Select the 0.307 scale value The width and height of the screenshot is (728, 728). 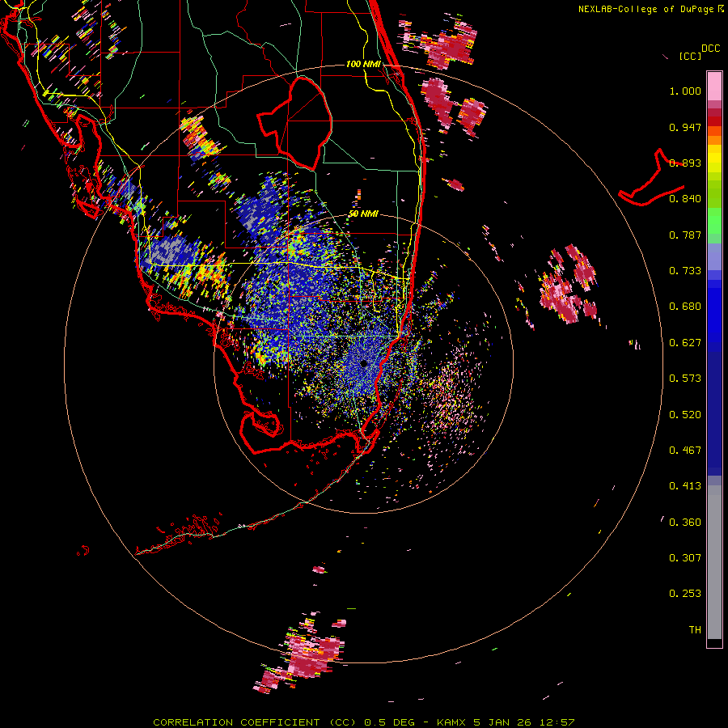tap(685, 558)
